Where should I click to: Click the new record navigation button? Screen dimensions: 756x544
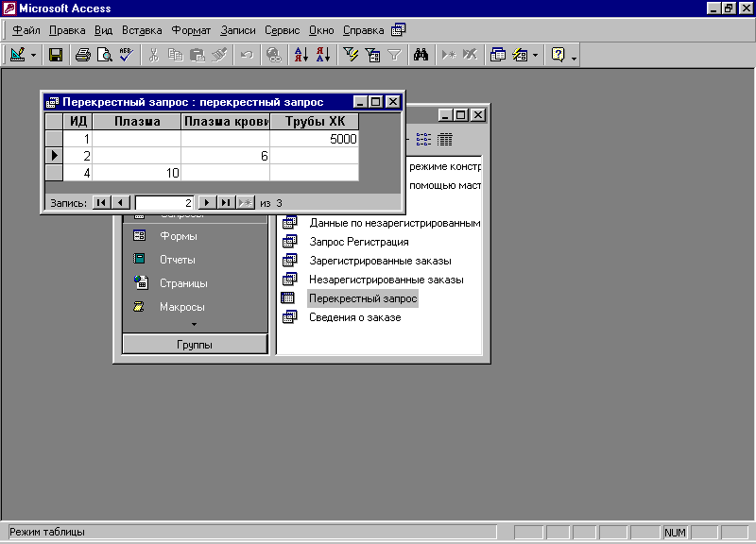pyautogui.click(x=245, y=202)
